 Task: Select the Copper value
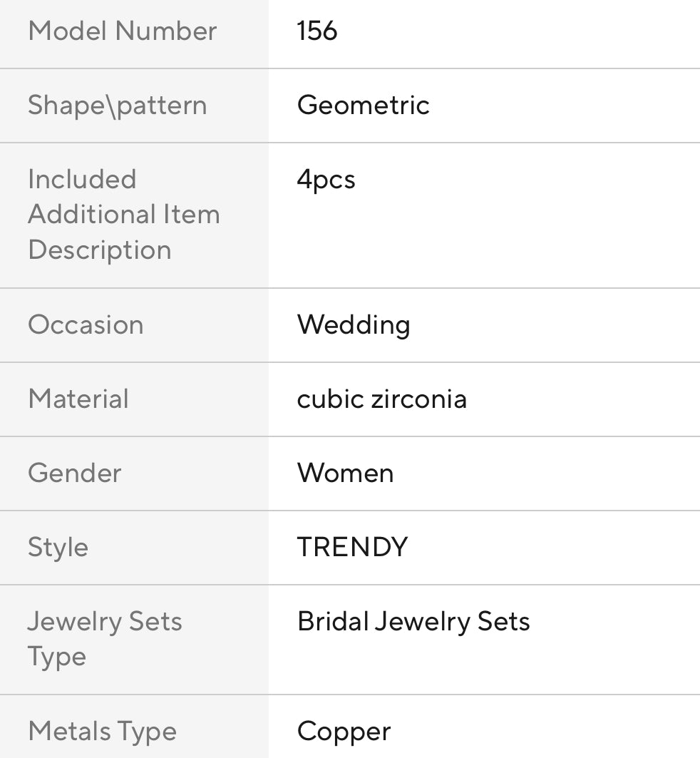pyautogui.click(x=344, y=732)
